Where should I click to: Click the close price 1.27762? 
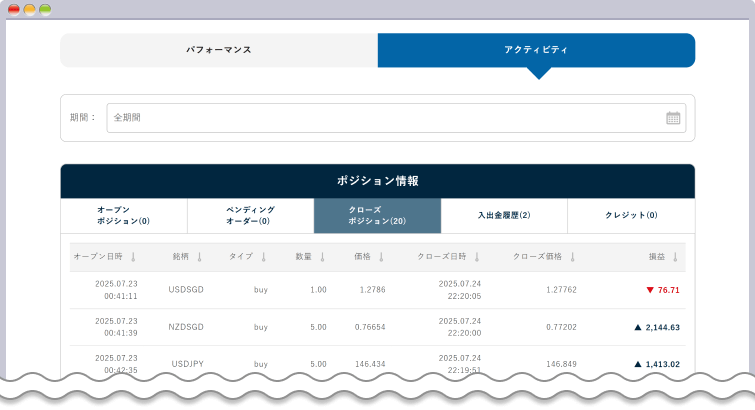(x=561, y=290)
